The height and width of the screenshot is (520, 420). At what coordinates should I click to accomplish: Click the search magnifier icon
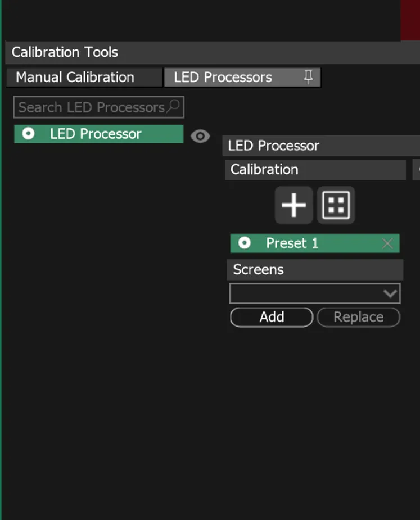pos(173,106)
